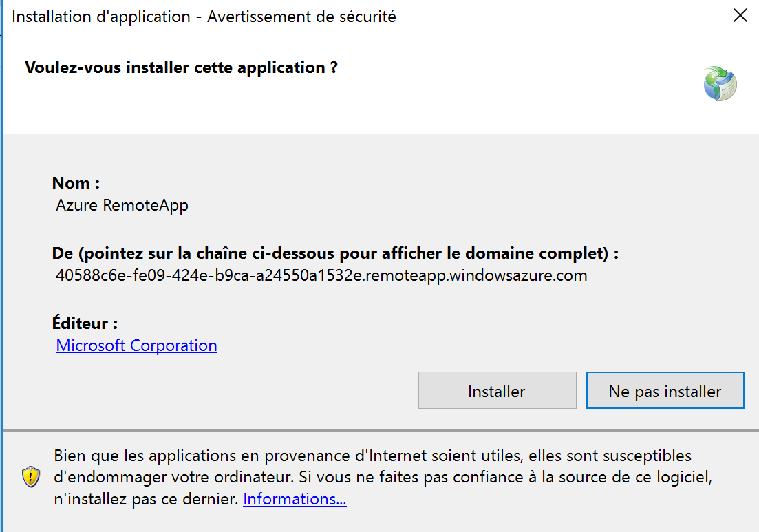Click the Installer button
Screen dimensions: 759x532
point(497,391)
